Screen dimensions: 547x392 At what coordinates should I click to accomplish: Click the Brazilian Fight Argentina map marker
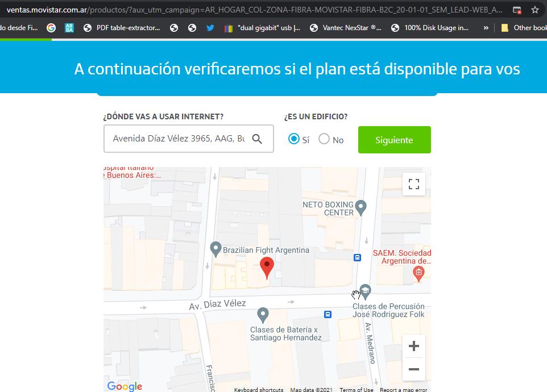click(x=216, y=249)
